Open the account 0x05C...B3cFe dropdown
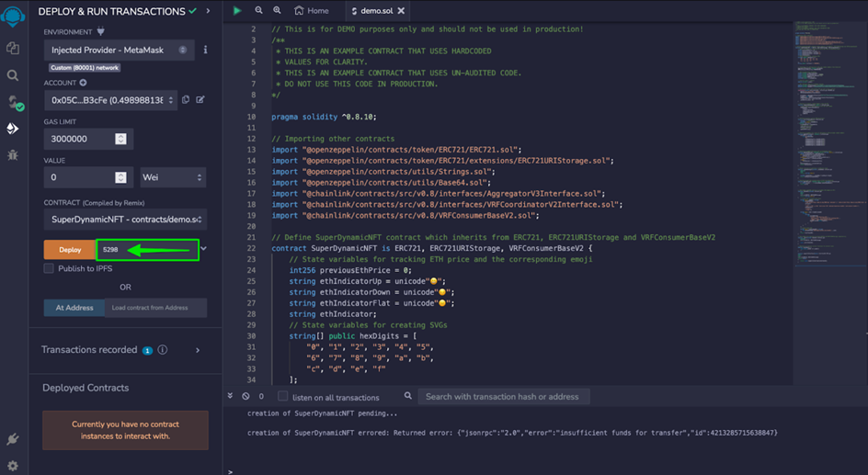This screenshot has width=868, height=475. pyautogui.click(x=110, y=100)
